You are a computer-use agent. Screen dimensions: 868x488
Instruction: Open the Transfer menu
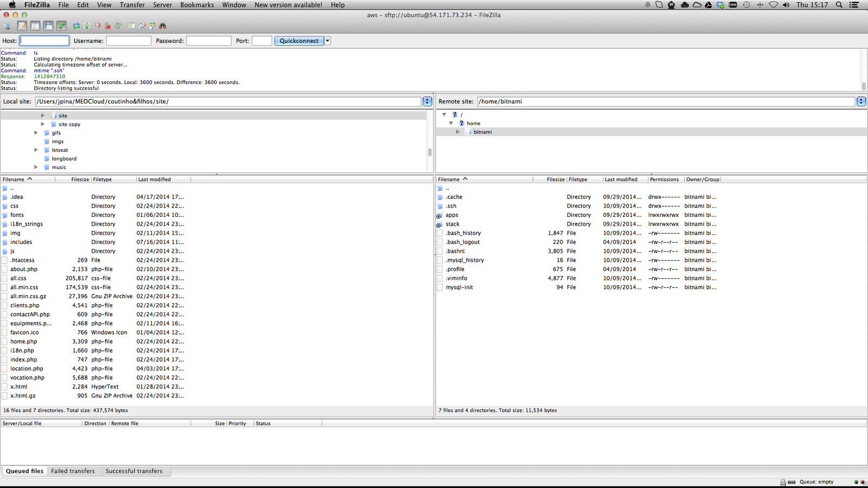pyautogui.click(x=132, y=5)
